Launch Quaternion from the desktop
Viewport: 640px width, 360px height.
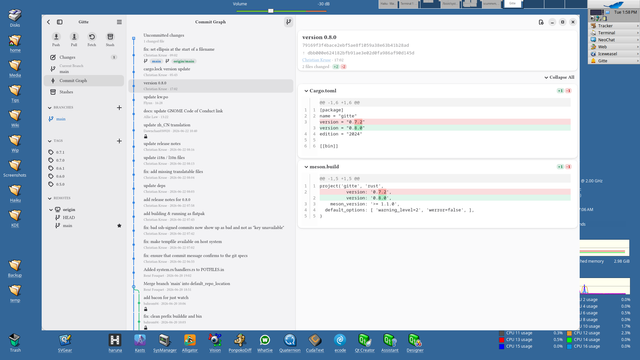pos(290,342)
